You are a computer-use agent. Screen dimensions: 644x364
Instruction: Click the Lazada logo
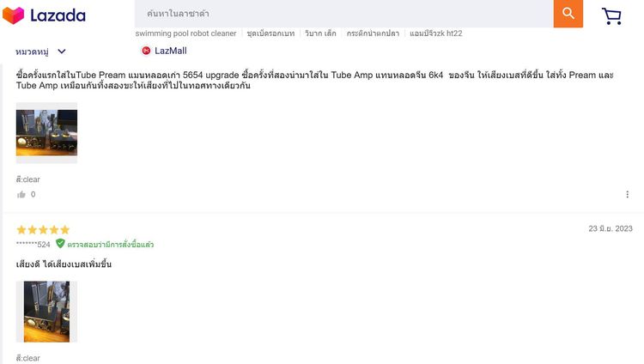(x=48, y=15)
